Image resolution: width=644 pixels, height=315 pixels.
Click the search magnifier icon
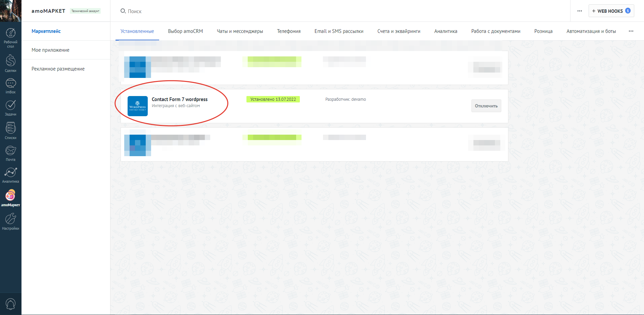[123, 11]
